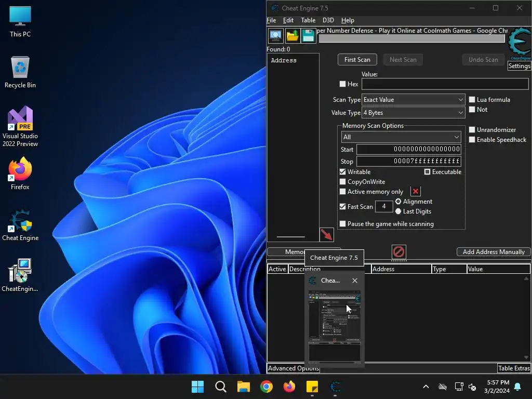The width and height of the screenshot is (532, 399).
Task: Toggle Writable checkbox
Action: tap(342, 171)
